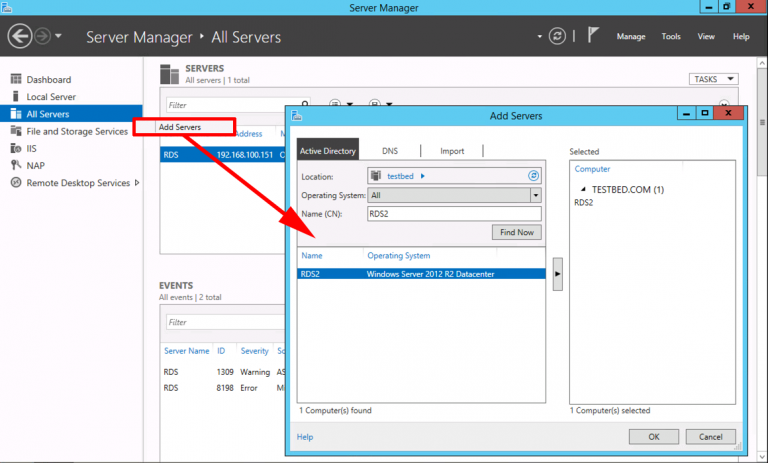Open the Help menu in header

741,36
